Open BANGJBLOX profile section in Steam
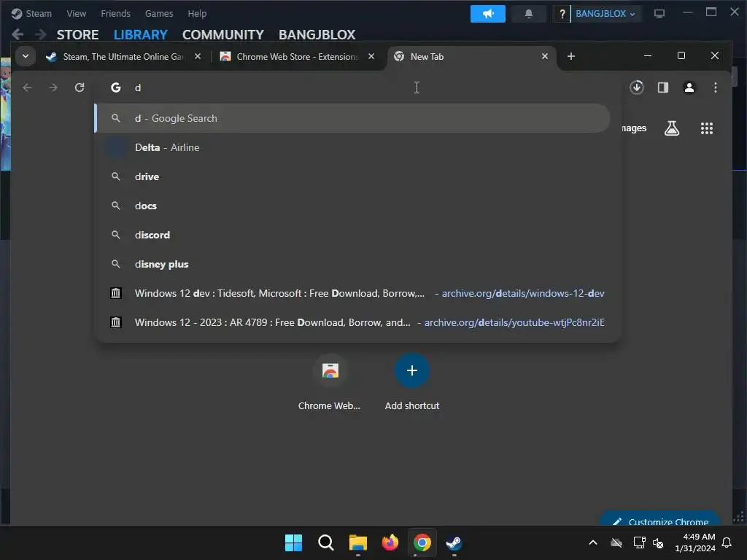 (317, 35)
